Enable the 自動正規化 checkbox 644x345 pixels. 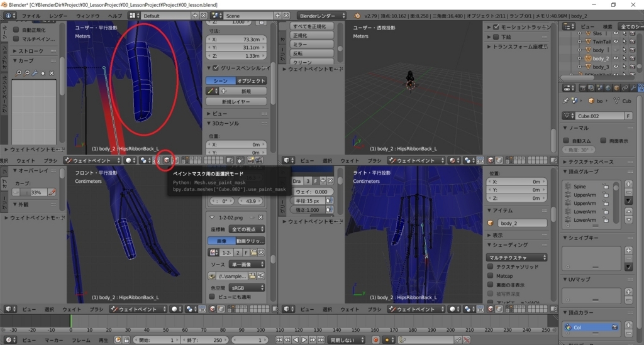(x=16, y=30)
